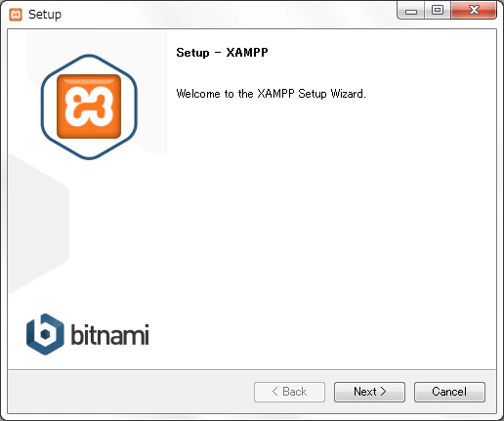Maximize the Setup window
Viewport: 504px width, 421px height.
coord(438,11)
